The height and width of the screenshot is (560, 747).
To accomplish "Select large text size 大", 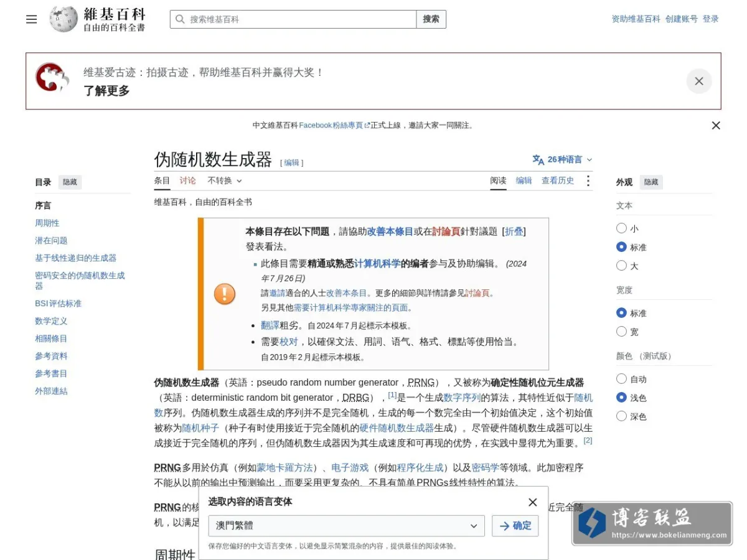I will point(621,266).
